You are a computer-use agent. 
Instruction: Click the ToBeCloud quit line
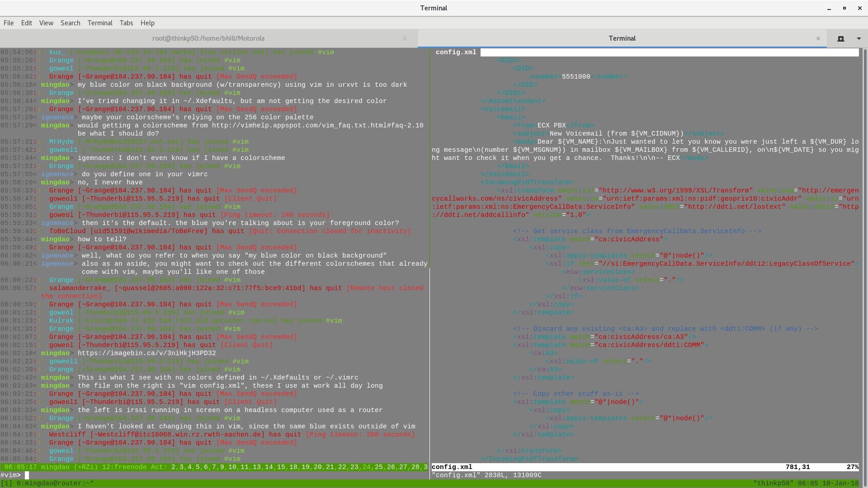pyautogui.click(x=206, y=231)
